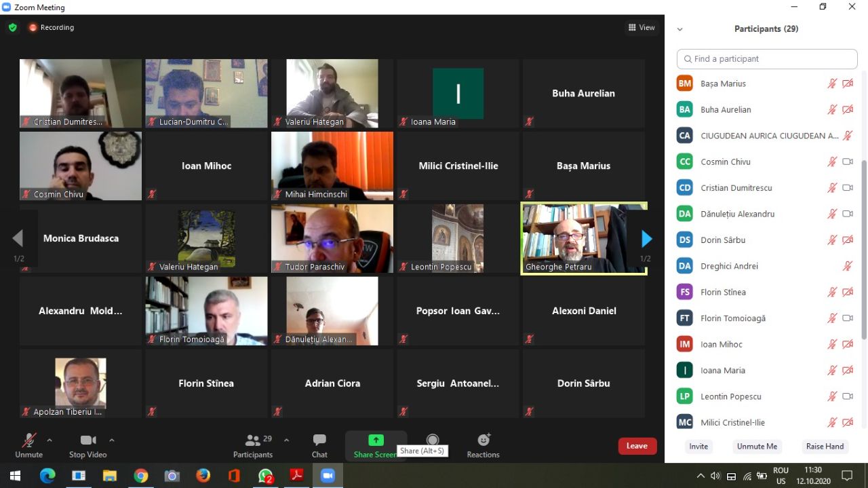The image size is (868, 488).
Task: Click the Share Screen button
Action: coord(376,445)
